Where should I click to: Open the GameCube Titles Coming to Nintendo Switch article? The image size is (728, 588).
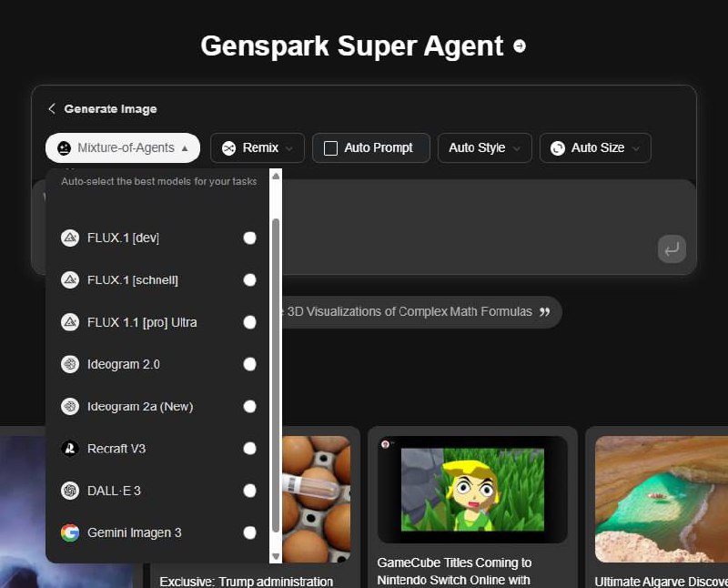tap(454, 572)
